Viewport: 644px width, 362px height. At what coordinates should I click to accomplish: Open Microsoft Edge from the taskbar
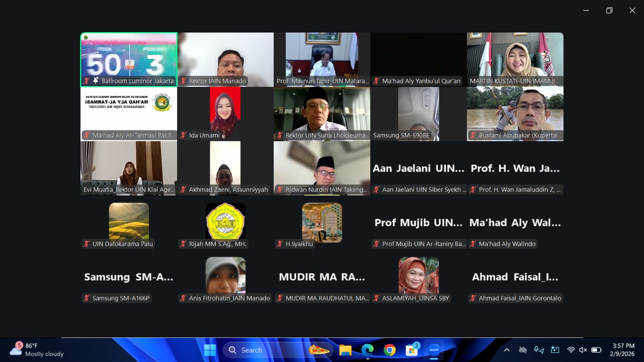[x=367, y=350]
